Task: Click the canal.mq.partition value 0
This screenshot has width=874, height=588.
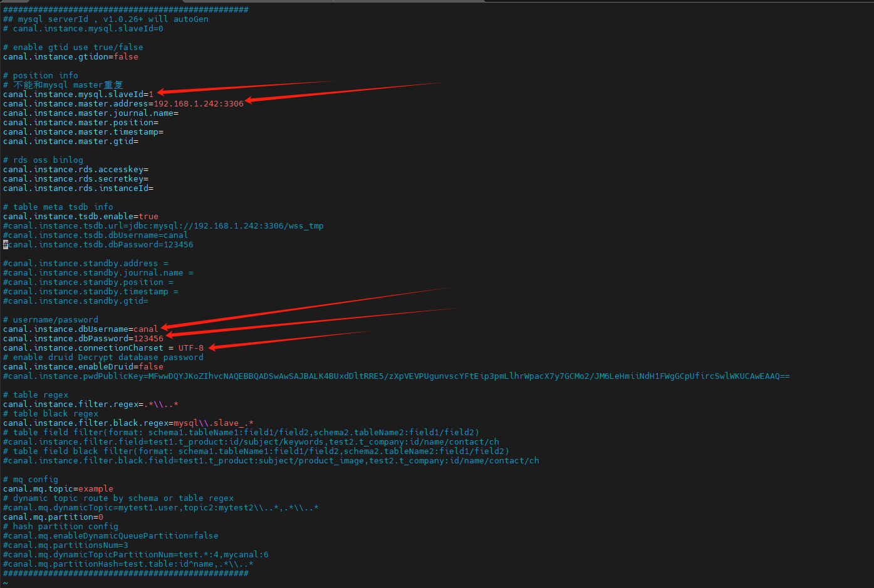Action: [x=101, y=517]
